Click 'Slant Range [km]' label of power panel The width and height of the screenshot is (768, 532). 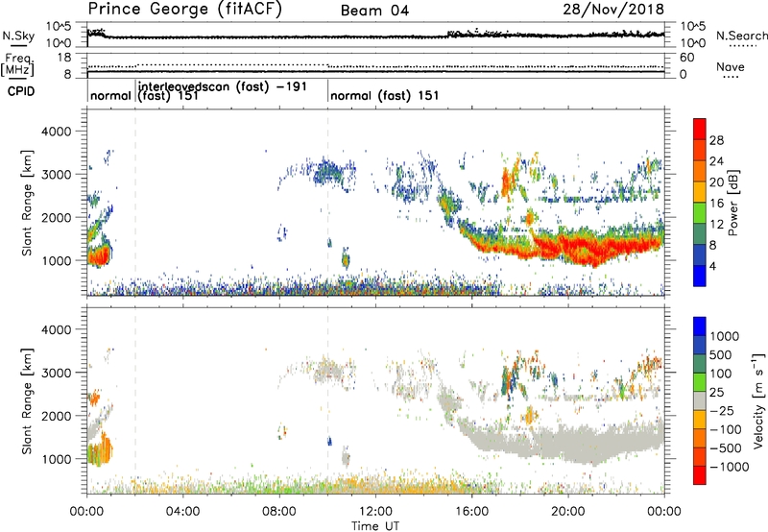pyautogui.click(x=27, y=203)
